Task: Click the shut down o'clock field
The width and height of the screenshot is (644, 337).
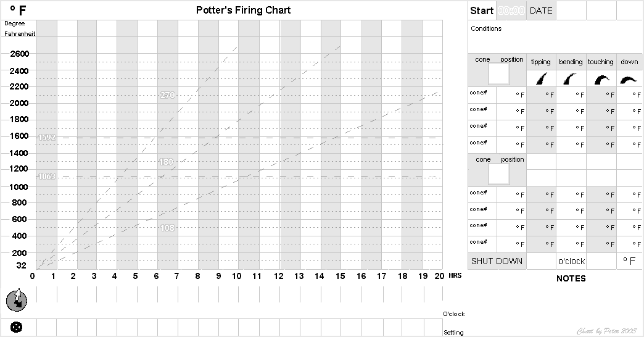Action: click(571, 261)
